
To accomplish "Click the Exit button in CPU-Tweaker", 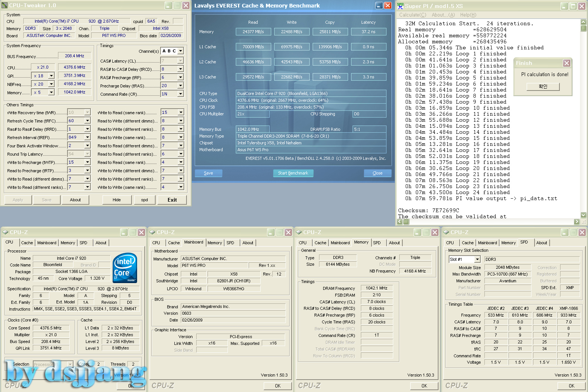I will 172,200.
